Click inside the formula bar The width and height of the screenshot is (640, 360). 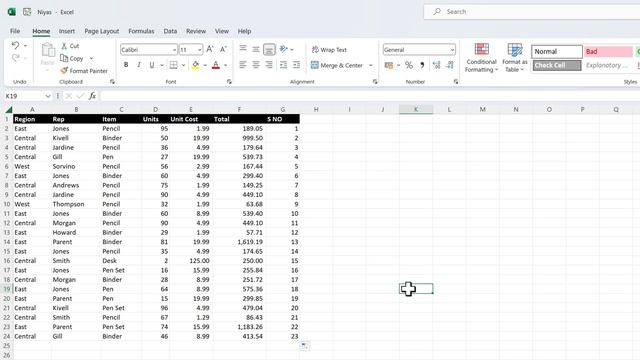[x=369, y=96]
